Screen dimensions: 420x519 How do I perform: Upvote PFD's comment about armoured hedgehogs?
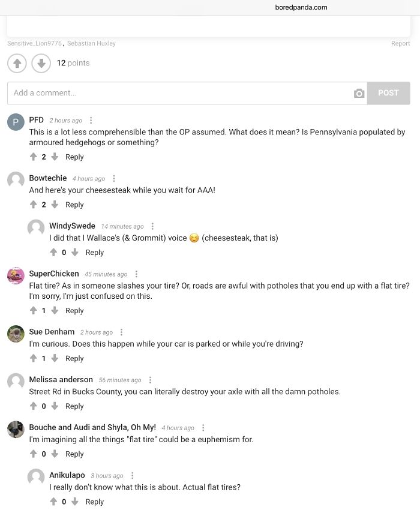point(34,157)
